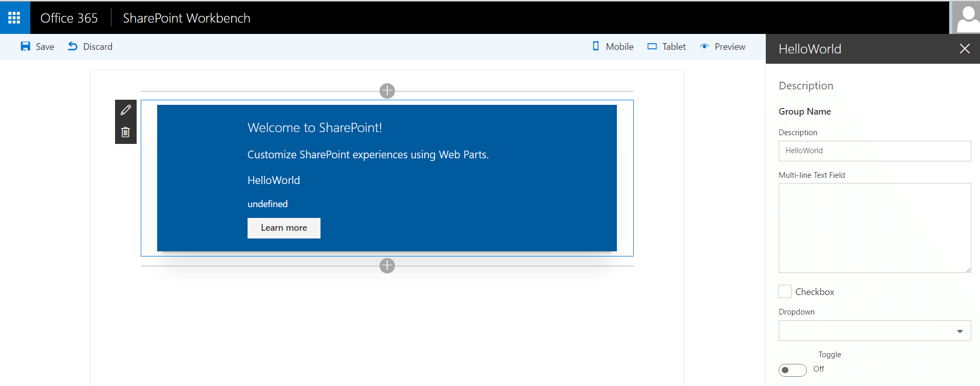
Task: Click the 'undefined' text in web part
Action: pos(268,204)
